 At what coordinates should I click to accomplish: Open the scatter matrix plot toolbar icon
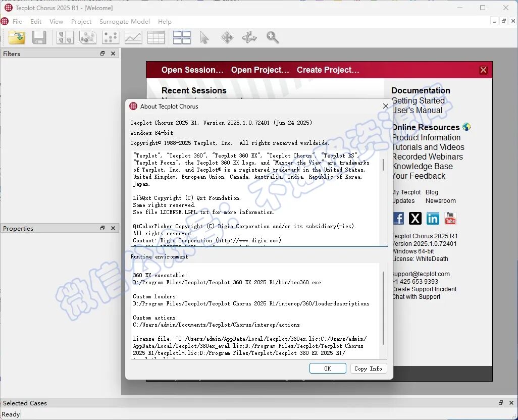(x=65, y=37)
